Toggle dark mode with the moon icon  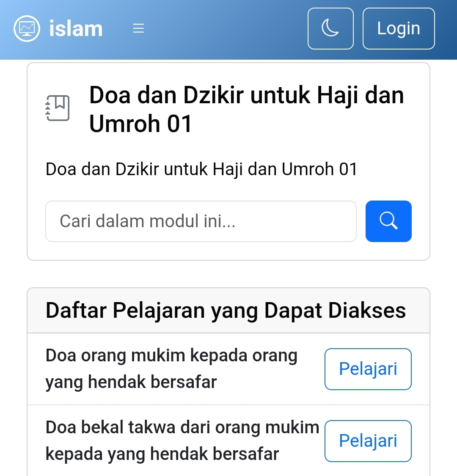tap(330, 28)
